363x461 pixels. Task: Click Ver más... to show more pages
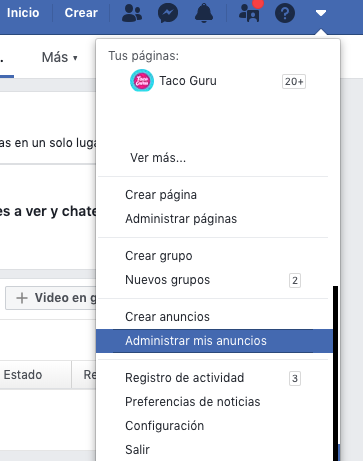tap(158, 157)
